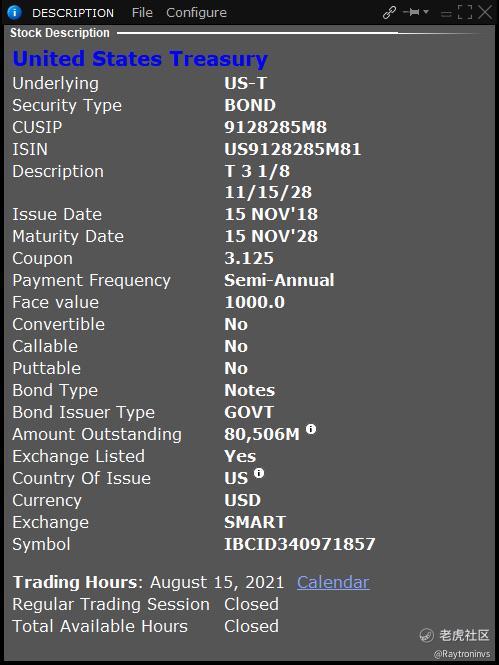
Task: Click the Stock Description section header
Action: click(x=60, y=33)
